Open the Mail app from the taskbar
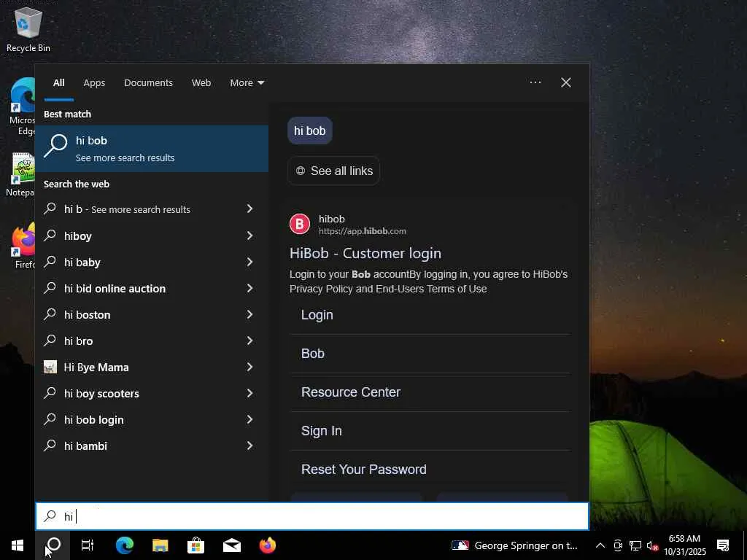The width and height of the screenshot is (747, 560). pyautogui.click(x=231, y=545)
